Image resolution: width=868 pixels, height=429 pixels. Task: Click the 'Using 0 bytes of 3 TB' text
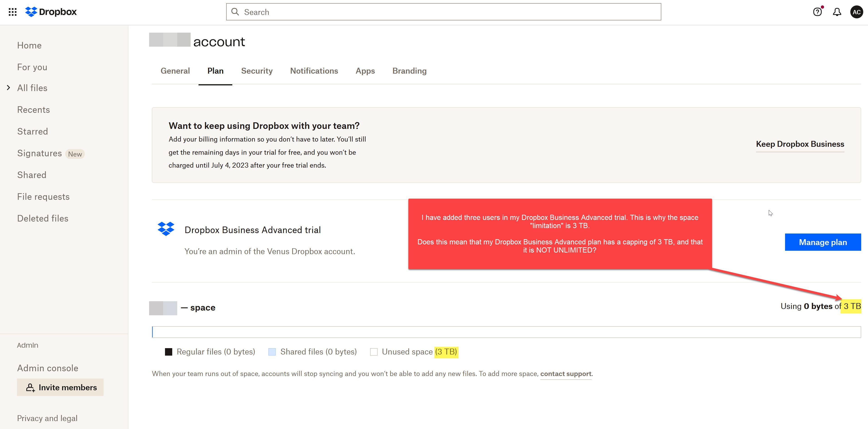[x=820, y=306]
